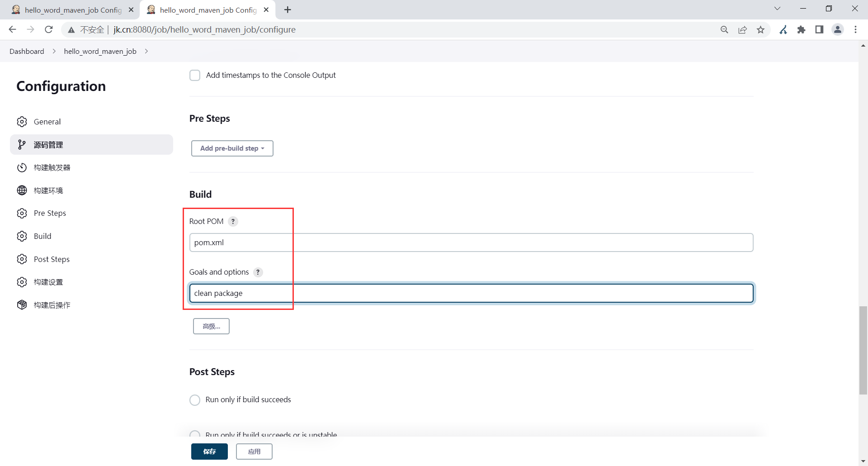This screenshot has height=466, width=868.
Task: Click the 保存 save button
Action: [x=209, y=452]
